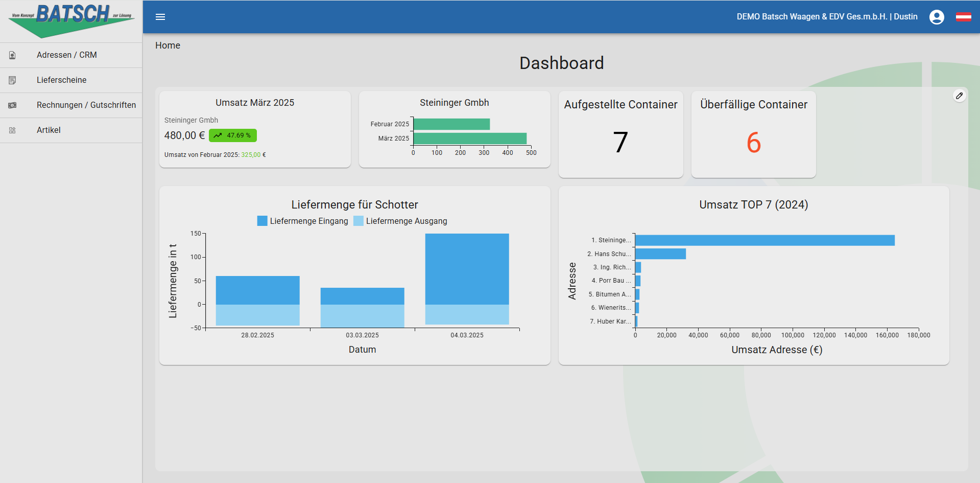
Task: Click the Artikel grid icon
Action: 13,130
